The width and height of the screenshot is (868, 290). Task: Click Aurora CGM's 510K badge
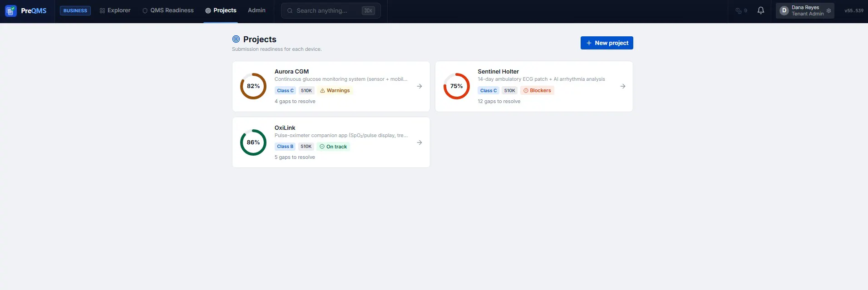[306, 90]
